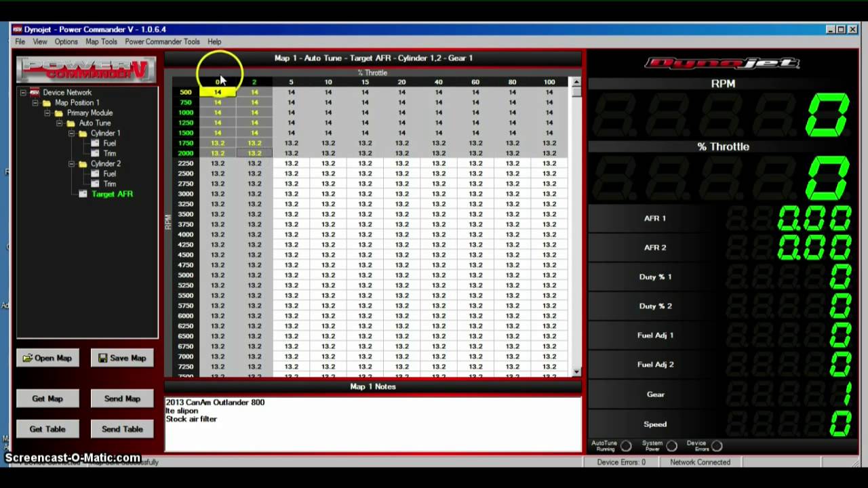The height and width of the screenshot is (488, 868).
Task: Open the Fuel table under Cylinder 2
Action: [109, 174]
